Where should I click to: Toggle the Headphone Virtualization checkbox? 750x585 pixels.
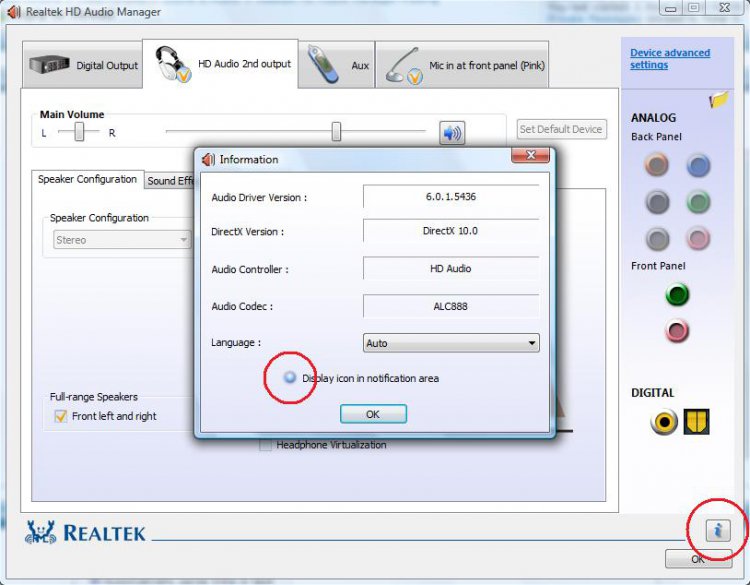pos(265,445)
